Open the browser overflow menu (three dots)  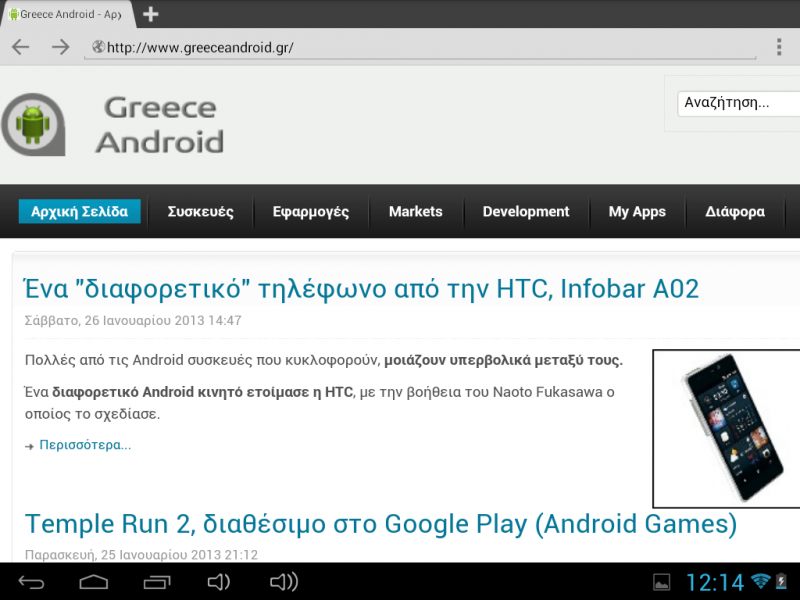click(779, 47)
